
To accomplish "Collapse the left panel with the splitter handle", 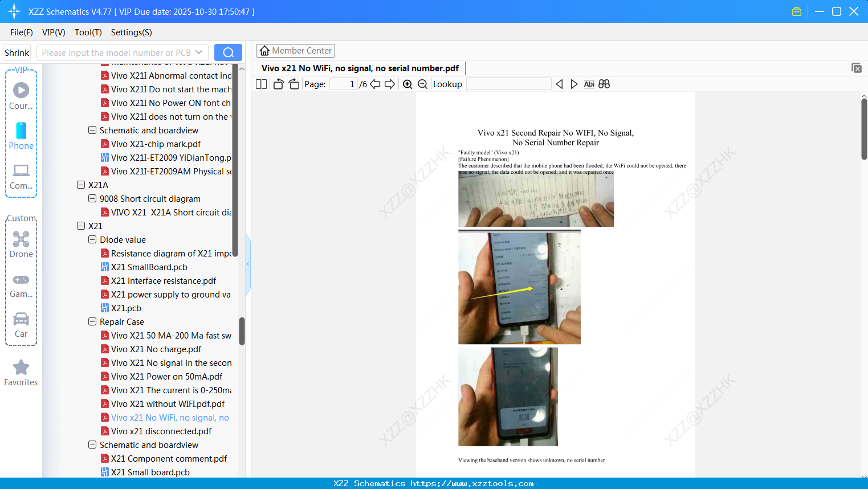I will [x=248, y=264].
